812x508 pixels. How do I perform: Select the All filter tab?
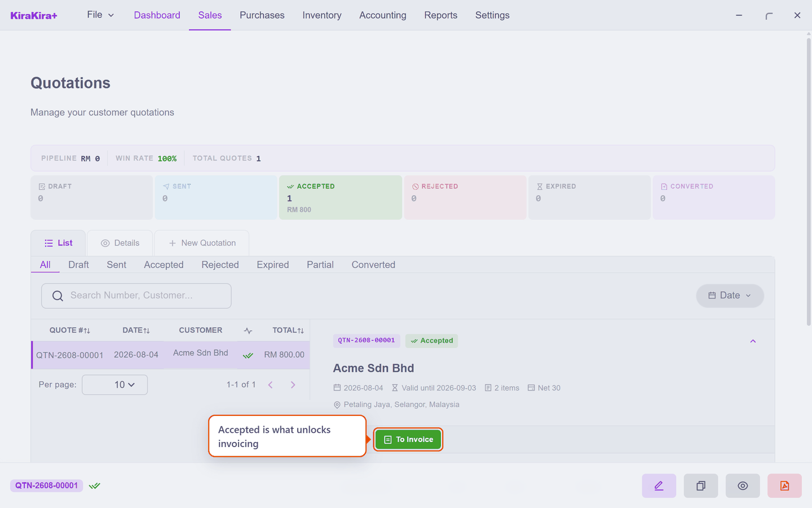click(45, 265)
